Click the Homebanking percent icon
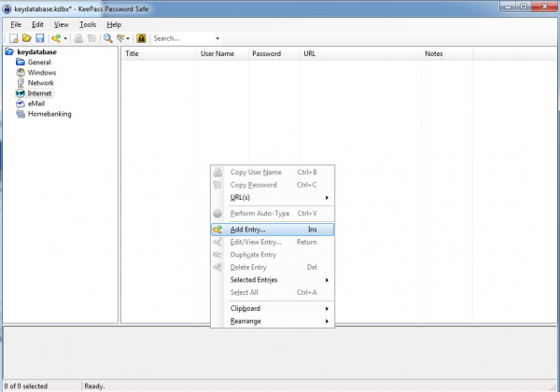Screen dimensions: 560x392 tap(21, 114)
